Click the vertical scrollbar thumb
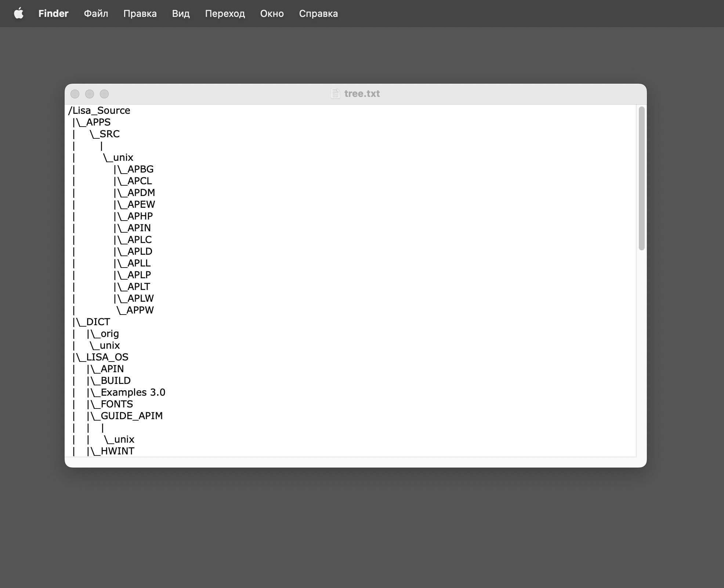724x588 pixels. tap(641, 178)
